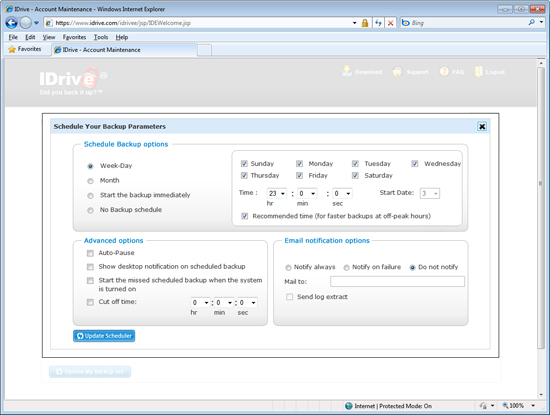Uncheck the Saturday checkbox
The image size is (550, 415).
[x=355, y=175]
